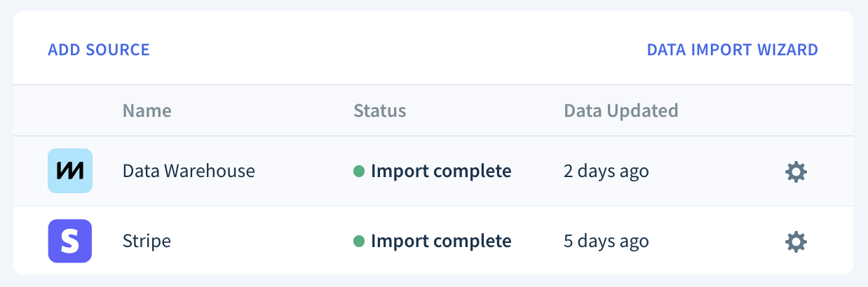Click the Data Warehouse source logo icon

pos(70,171)
